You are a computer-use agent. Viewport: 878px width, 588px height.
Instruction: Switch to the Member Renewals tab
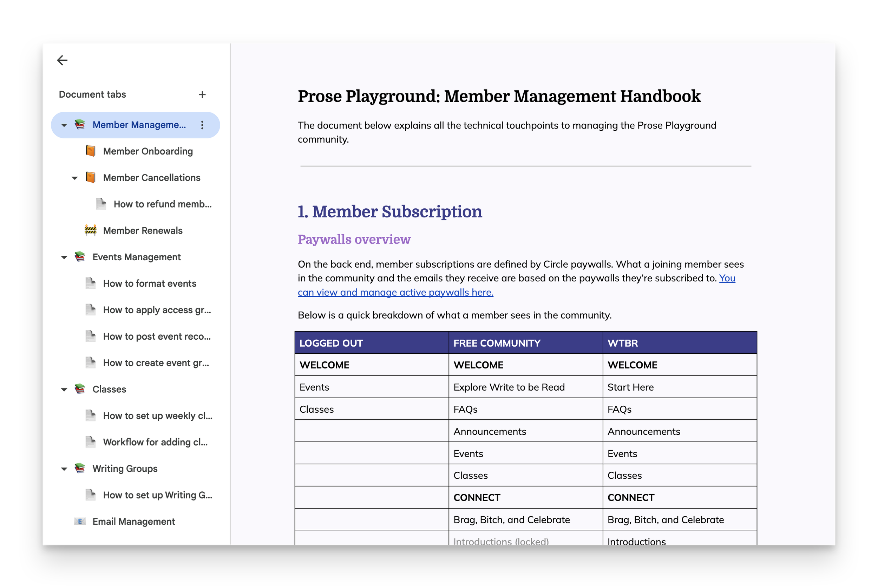[x=143, y=231]
